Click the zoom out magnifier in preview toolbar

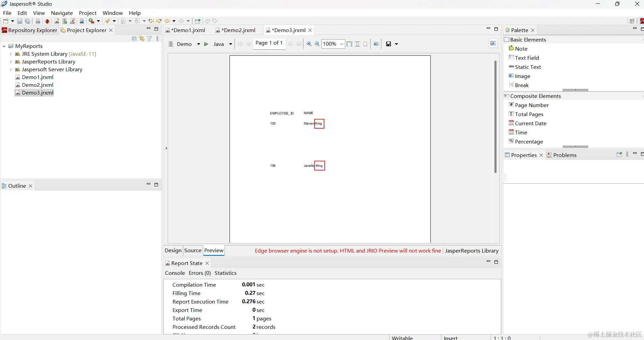pyautogui.click(x=317, y=44)
